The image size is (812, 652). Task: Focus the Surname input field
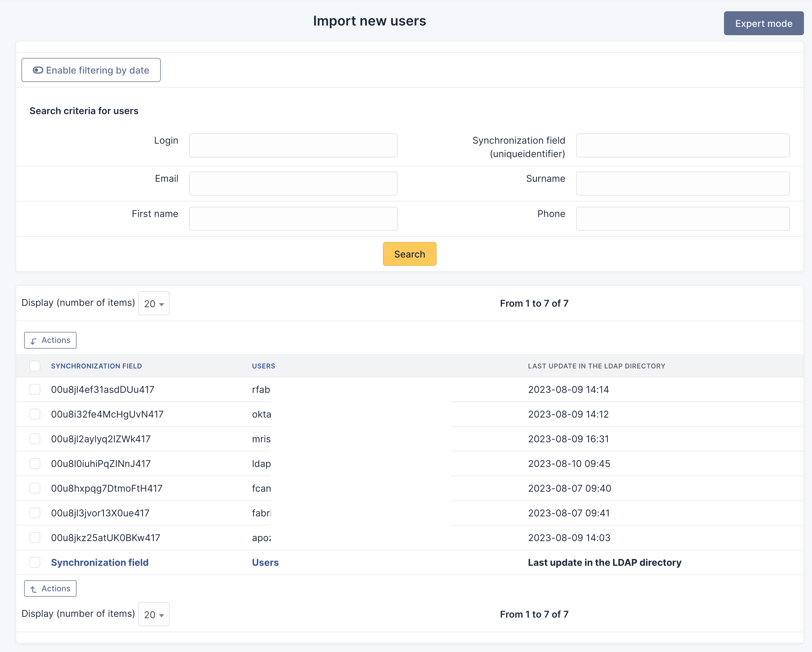(x=682, y=183)
